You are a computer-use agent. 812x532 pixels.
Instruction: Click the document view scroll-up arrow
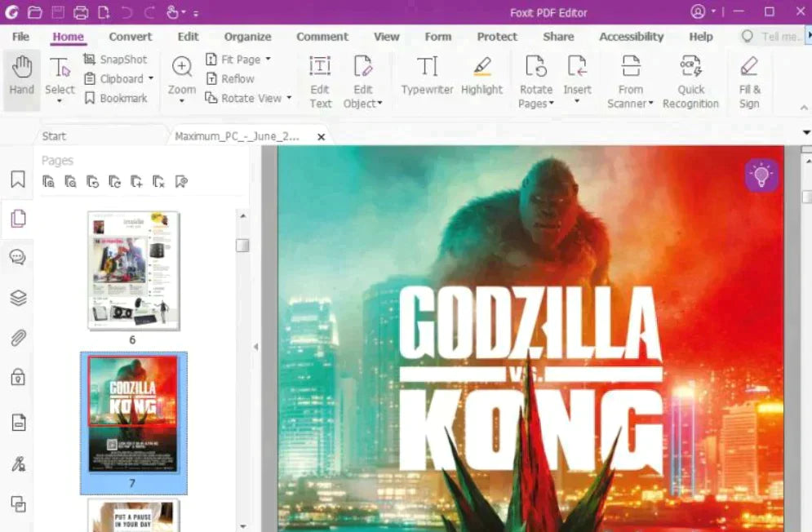pyautogui.click(x=807, y=161)
